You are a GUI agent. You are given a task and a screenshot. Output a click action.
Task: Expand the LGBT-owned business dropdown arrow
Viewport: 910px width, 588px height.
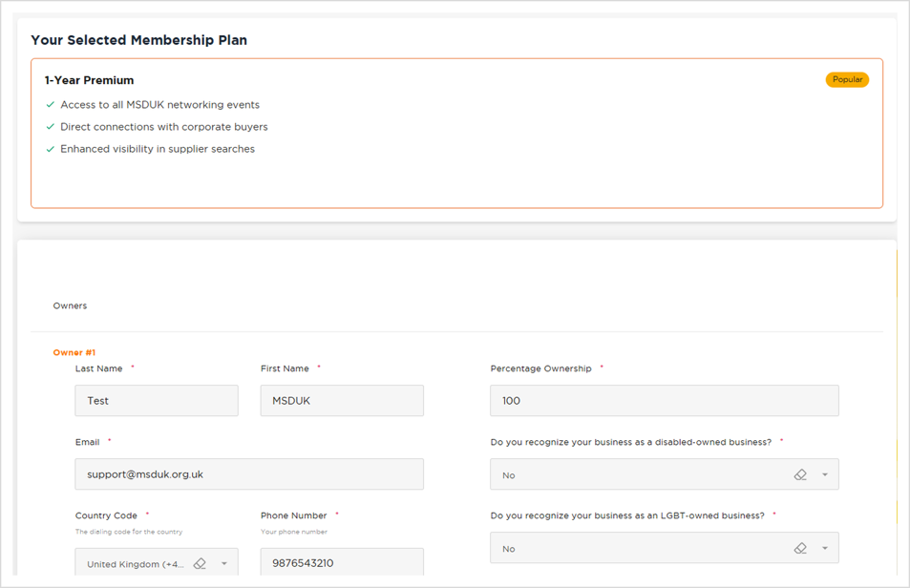coord(825,549)
